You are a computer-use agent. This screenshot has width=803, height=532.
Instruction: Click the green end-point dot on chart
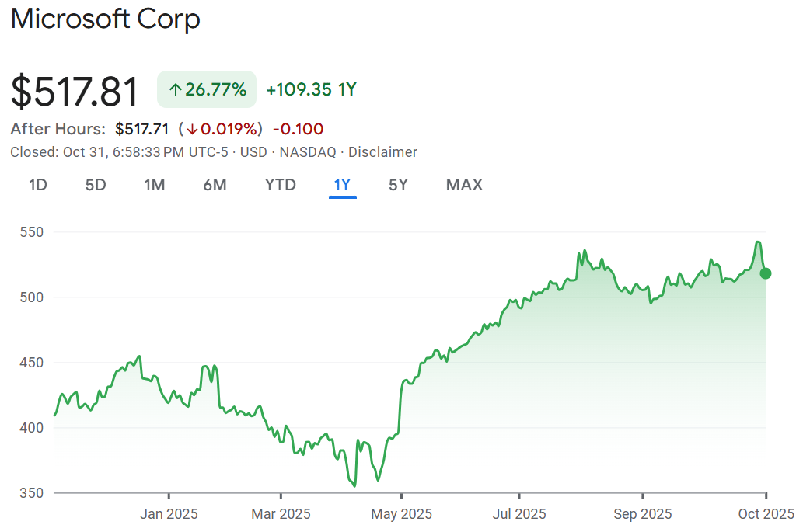click(766, 273)
